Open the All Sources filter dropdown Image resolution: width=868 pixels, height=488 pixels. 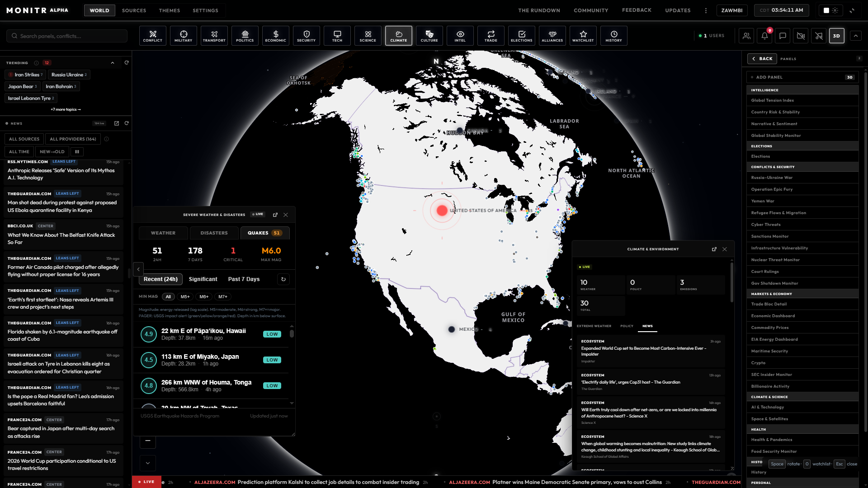(x=24, y=139)
